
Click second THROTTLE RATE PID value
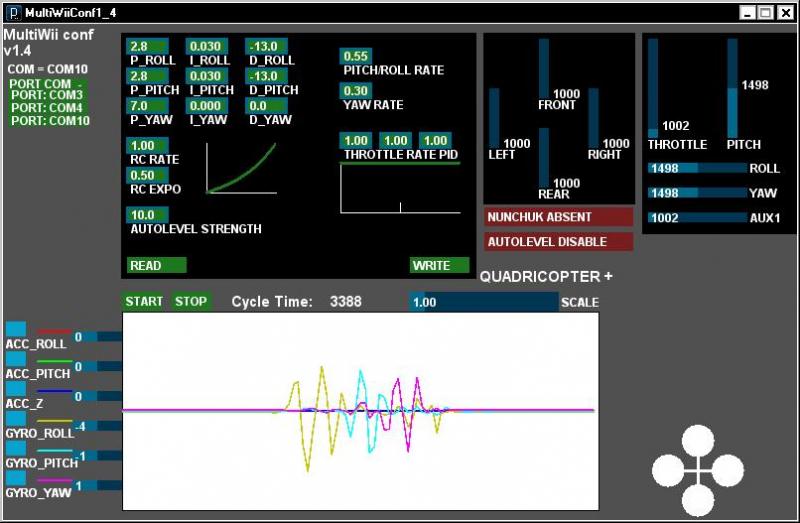[395, 140]
